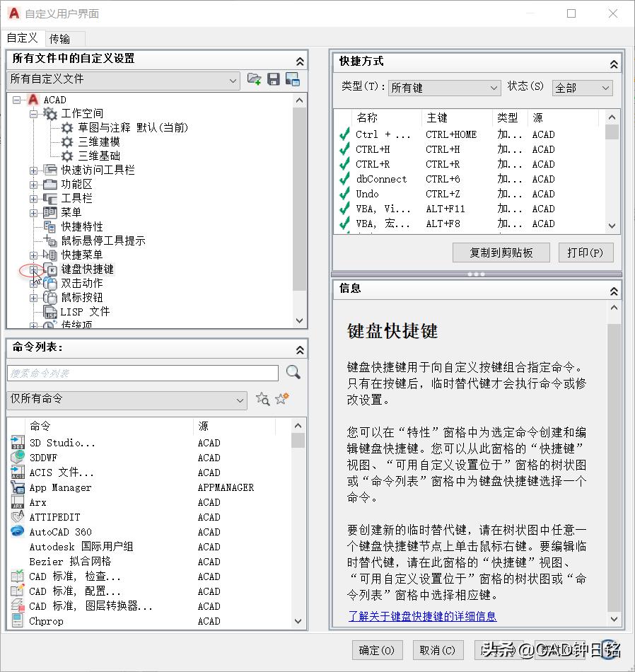Screen dimensions: 635x672
Task: Select the 3DDWF command icon
Action: [x=17, y=457]
